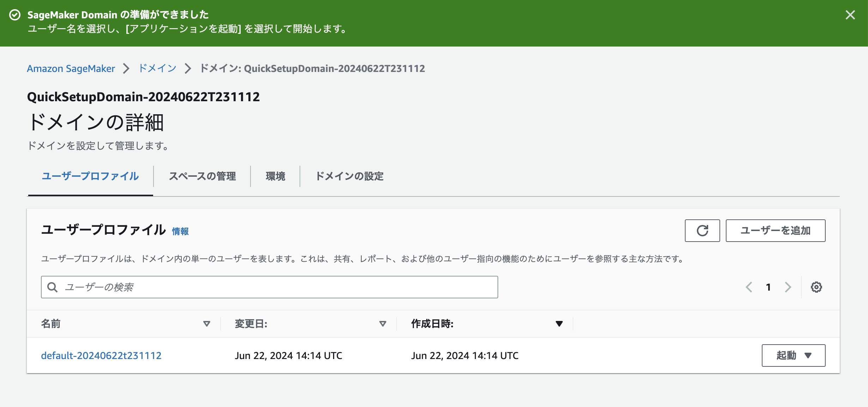The image size is (868, 407).
Task: Click the ユーザーを追加 button
Action: coord(775,231)
